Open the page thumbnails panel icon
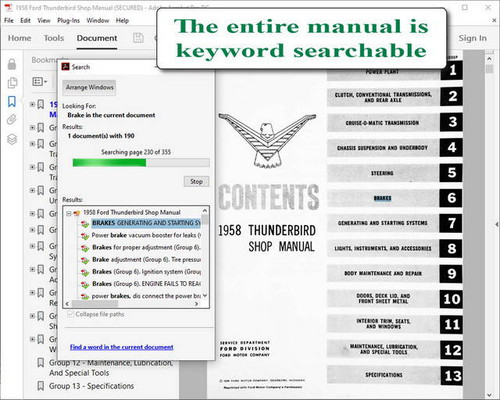The image size is (500, 400). pyautogui.click(x=12, y=83)
